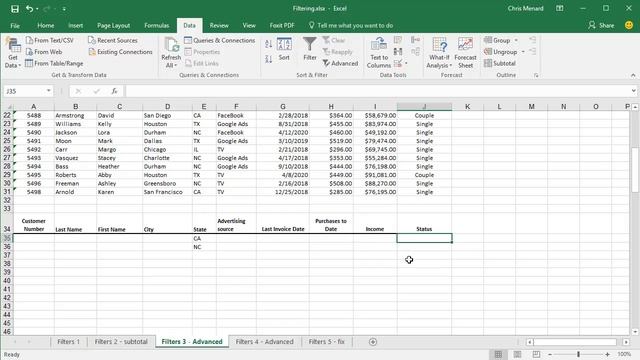Click zoom in plus button
Viewport: 640px width, 360px height.
[x=607, y=354]
